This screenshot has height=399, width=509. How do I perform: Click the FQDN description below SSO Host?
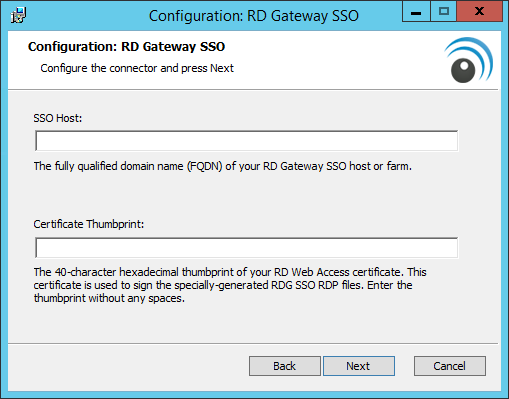pyautogui.click(x=223, y=166)
